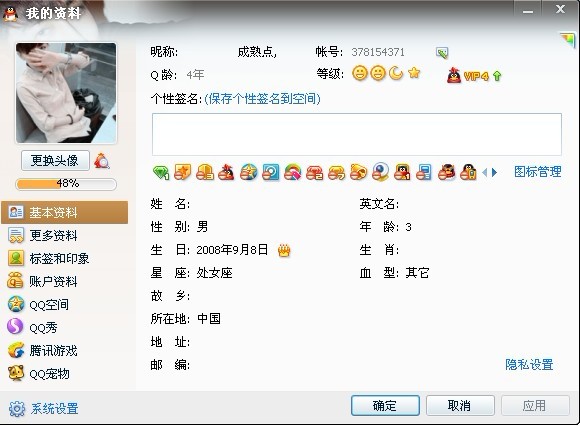Click the green VIP upgrade arrow
580x426 pixels.
click(x=497, y=76)
